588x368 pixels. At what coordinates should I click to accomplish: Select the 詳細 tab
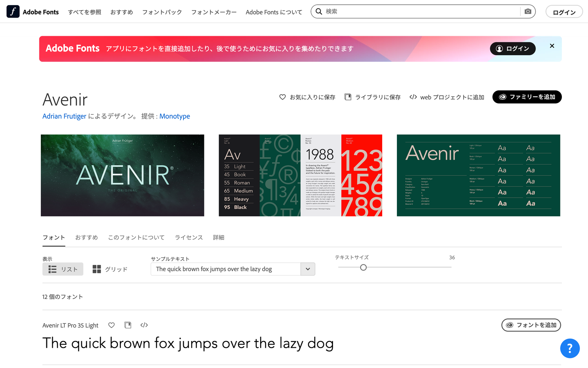(x=219, y=237)
